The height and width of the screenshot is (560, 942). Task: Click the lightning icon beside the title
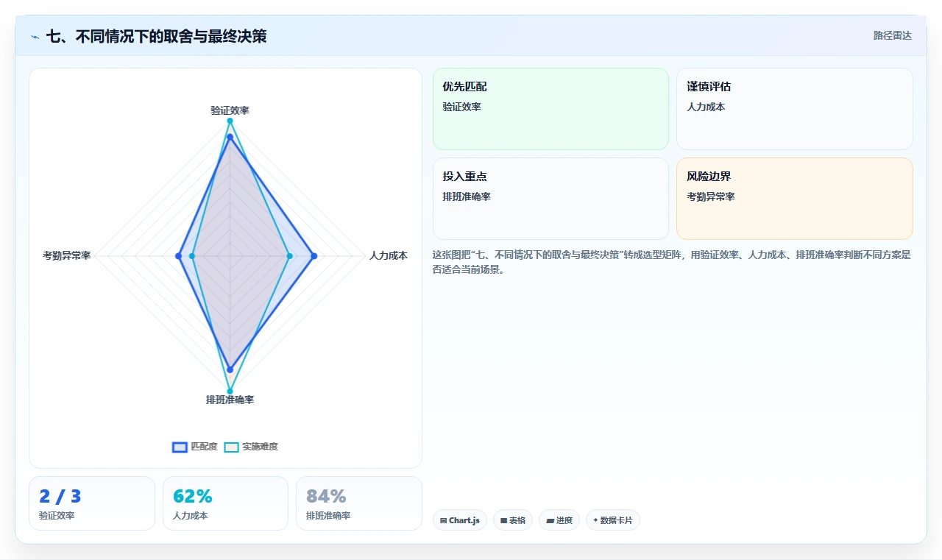click(x=35, y=37)
